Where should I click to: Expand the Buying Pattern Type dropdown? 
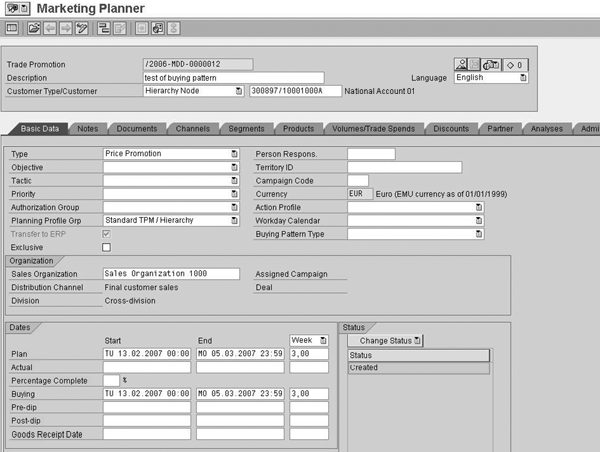(479, 233)
